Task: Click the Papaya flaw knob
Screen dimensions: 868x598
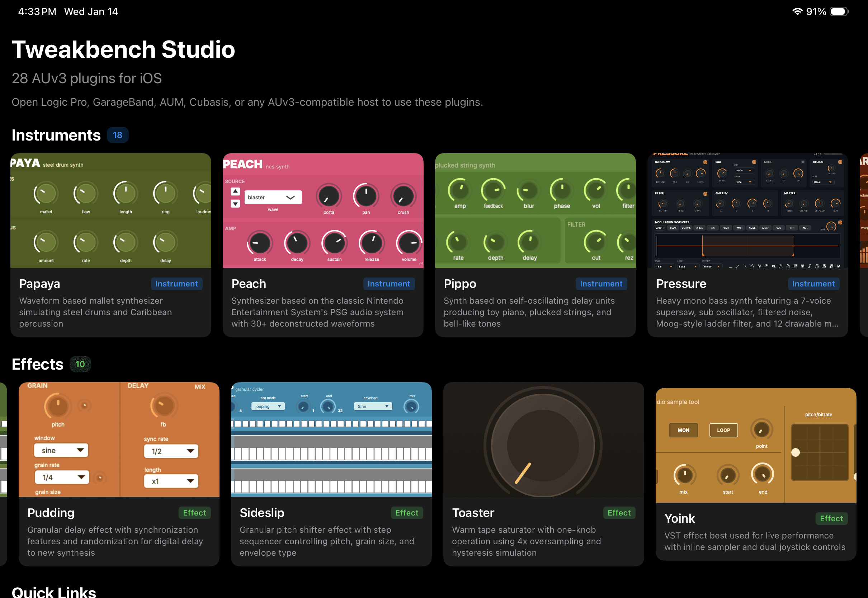Action: [86, 193]
